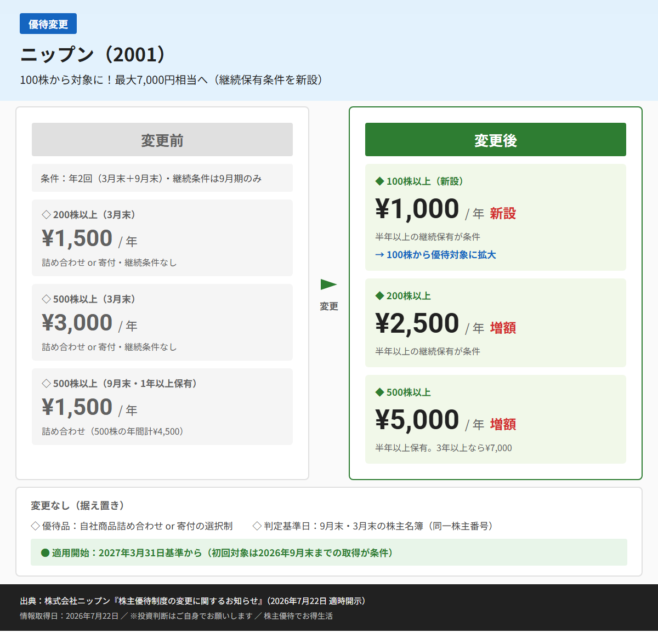Click the 変更なし（据え置き） heading
This screenshot has height=644, width=658.
tap(78, 505)
